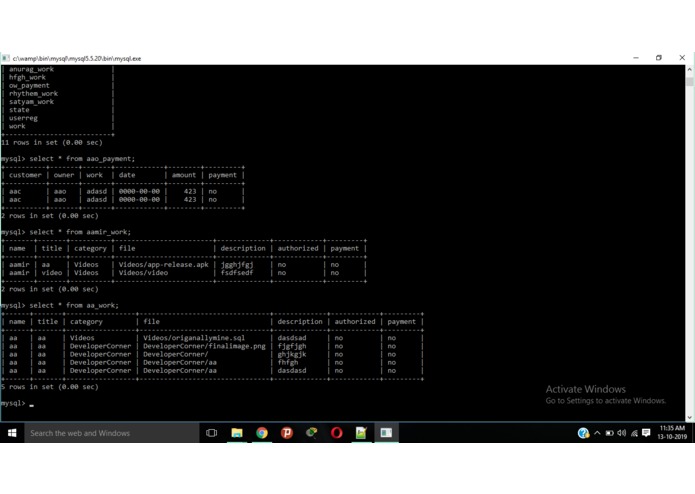The height and width of the screenshot is (494, 695).
Task: Click the 'jgghjfgj' description cell
Action: pos(237,265)
